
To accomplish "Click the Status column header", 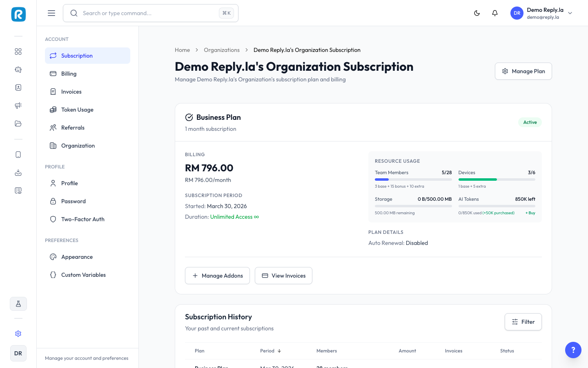I will pyautogui.click(x=507, y=351).
